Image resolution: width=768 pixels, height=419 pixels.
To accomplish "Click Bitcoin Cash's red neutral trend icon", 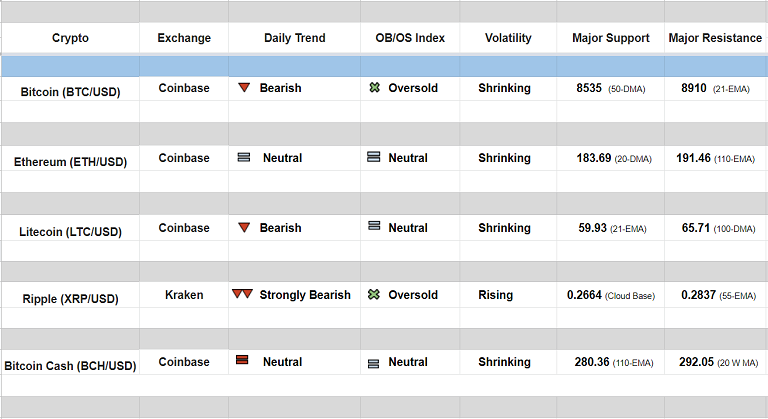I will 242,361.
